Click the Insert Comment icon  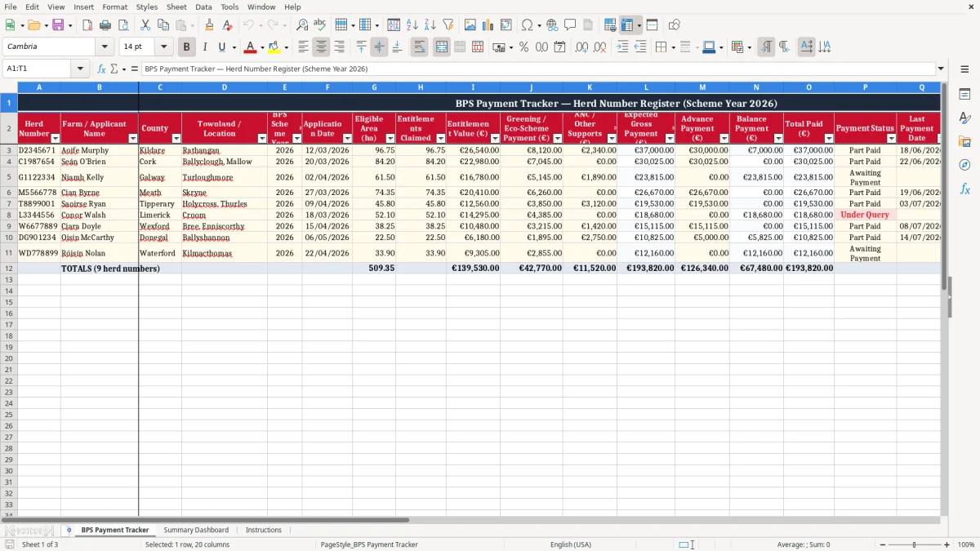point(570,25)
